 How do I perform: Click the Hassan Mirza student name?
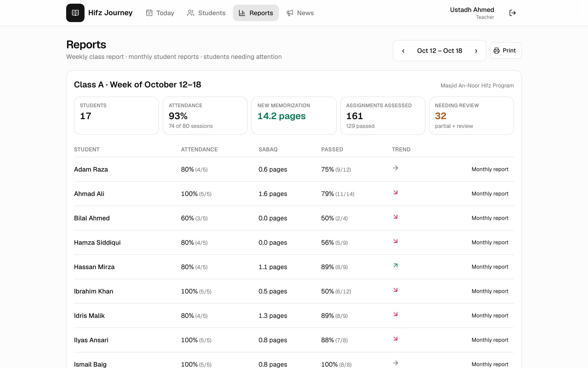(94, 267)
